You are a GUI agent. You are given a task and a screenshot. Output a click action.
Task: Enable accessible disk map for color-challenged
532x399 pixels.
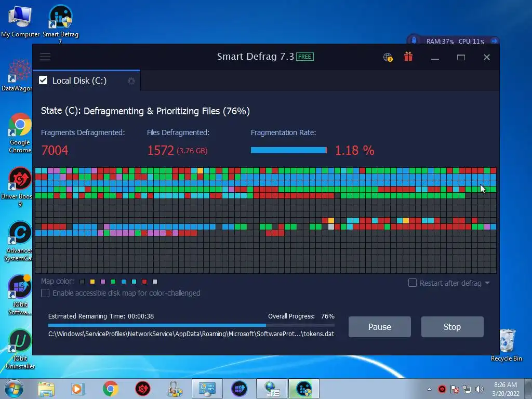45,293
